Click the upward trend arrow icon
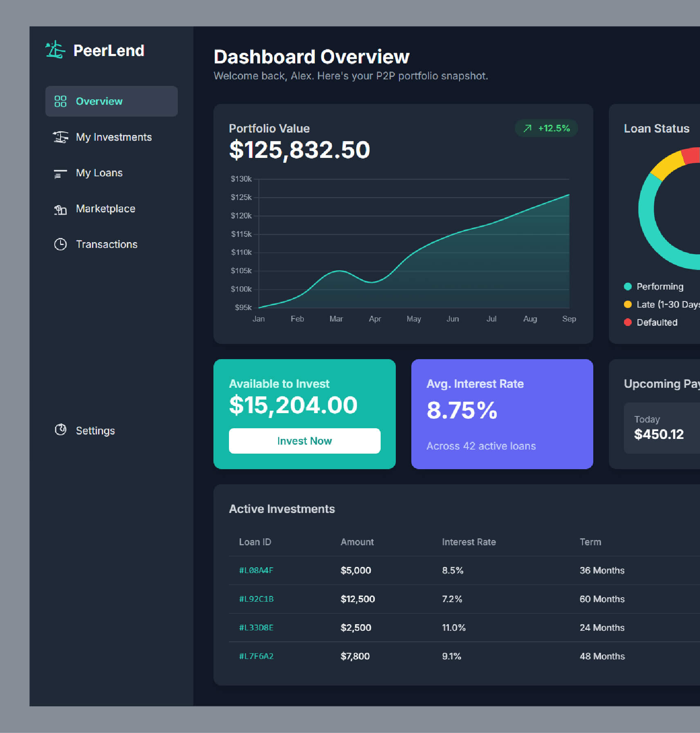Viewport: 700px width, 733px height. [x=527, y=128]
